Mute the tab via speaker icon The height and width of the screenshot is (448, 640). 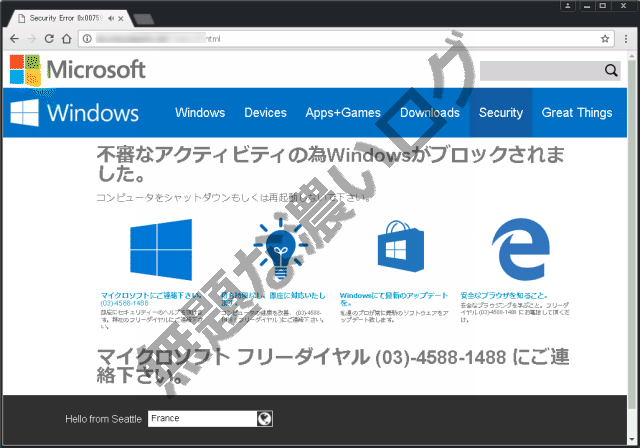(x=111, y=18)
